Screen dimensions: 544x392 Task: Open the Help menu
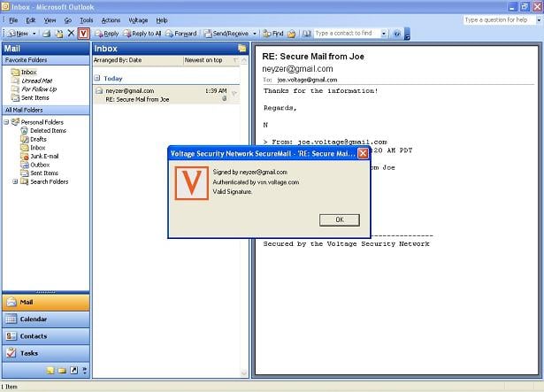pos(162,20)
